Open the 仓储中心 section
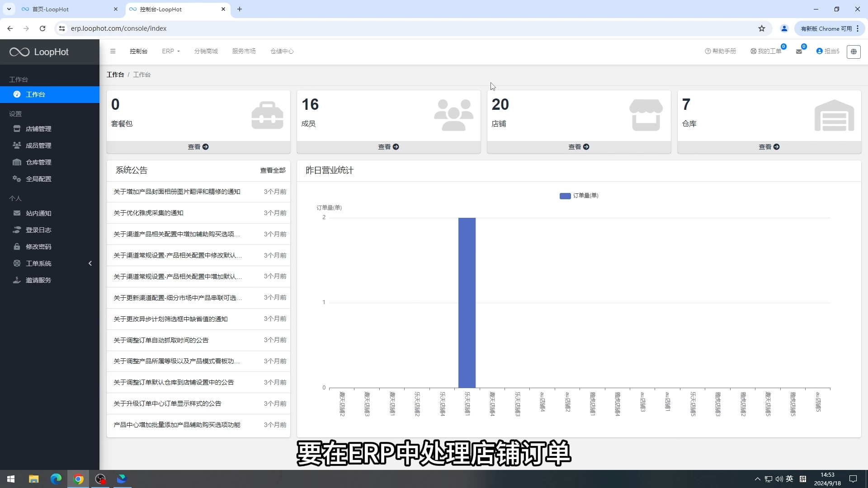This screenshot has width=868, height=488. 281,51
